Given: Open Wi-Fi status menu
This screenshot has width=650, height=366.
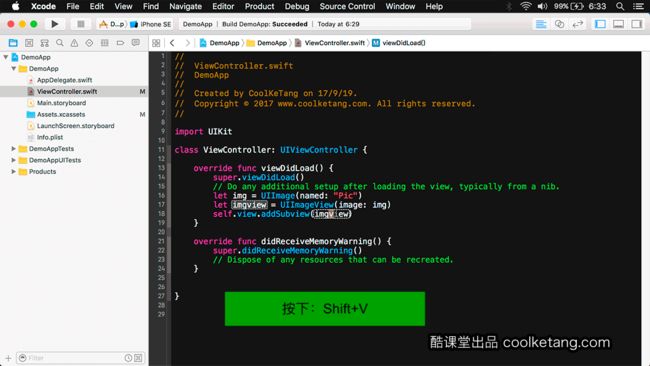Looking at the screenshot, I should [x=526, y=6].
